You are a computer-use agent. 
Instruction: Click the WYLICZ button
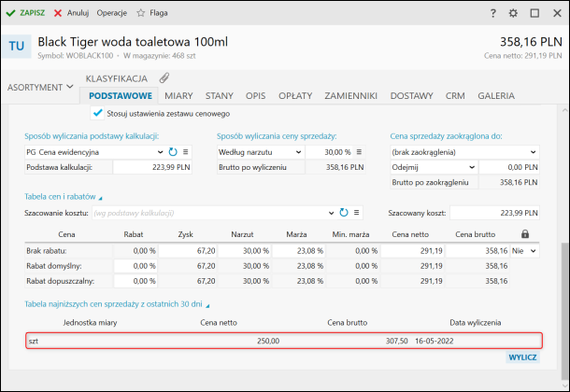click(x=522, y=357)
